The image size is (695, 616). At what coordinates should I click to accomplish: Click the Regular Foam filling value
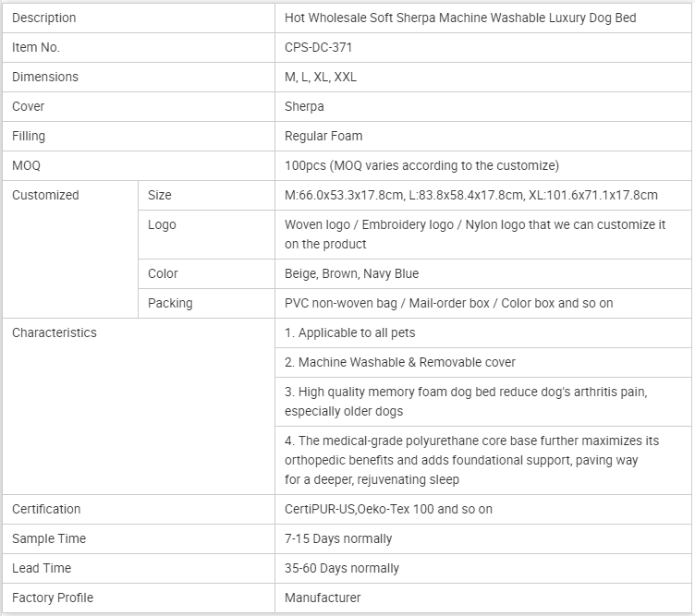pyautogui.click(x=323, y=137)
